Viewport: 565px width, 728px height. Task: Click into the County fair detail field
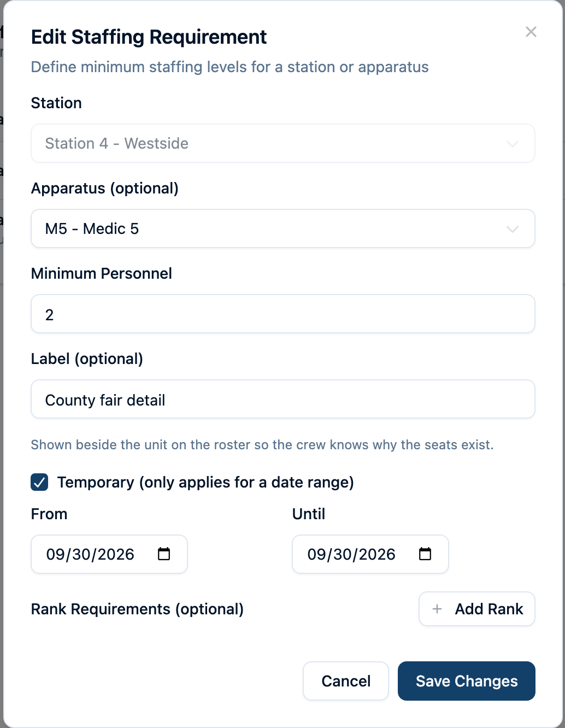283,399
